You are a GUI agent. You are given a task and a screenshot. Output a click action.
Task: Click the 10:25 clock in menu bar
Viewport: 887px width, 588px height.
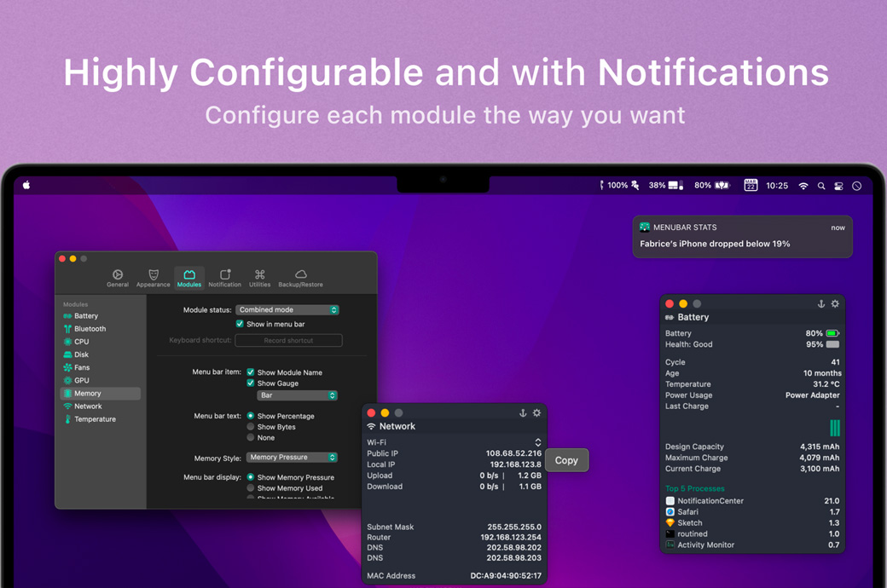[777, 186]
